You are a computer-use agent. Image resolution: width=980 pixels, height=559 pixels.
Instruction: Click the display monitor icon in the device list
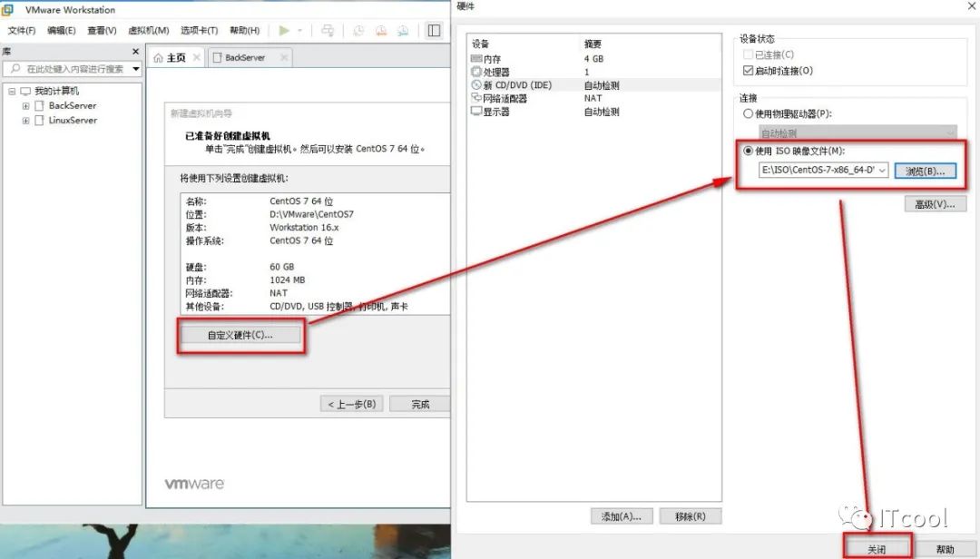(476, 112)
